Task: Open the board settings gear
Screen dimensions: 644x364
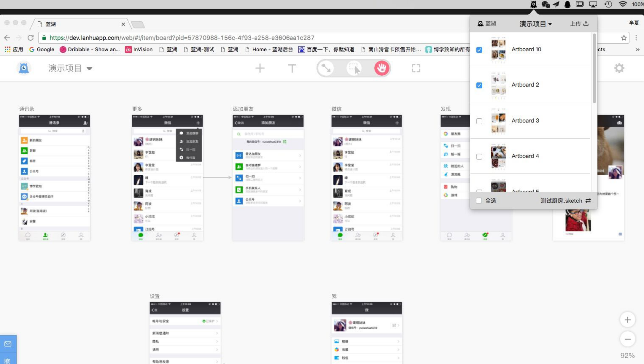Action: tap(619, 68)
